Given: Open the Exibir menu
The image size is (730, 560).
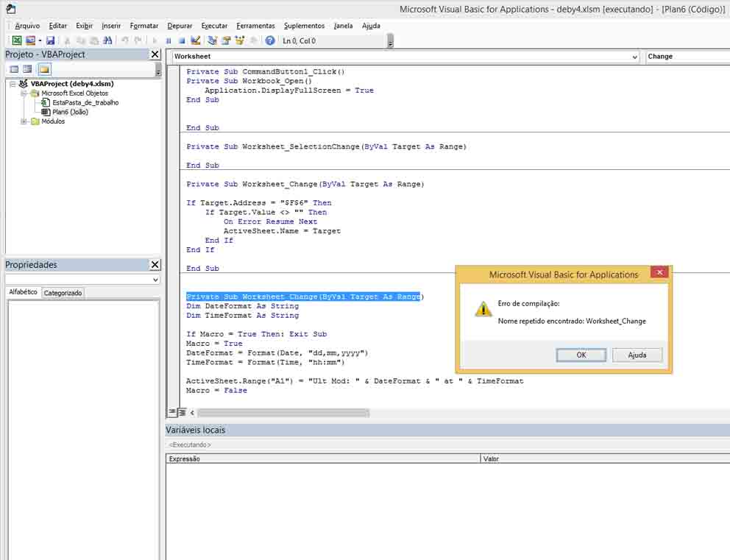Looking at the screenshot, I should [x=85, y=26].
